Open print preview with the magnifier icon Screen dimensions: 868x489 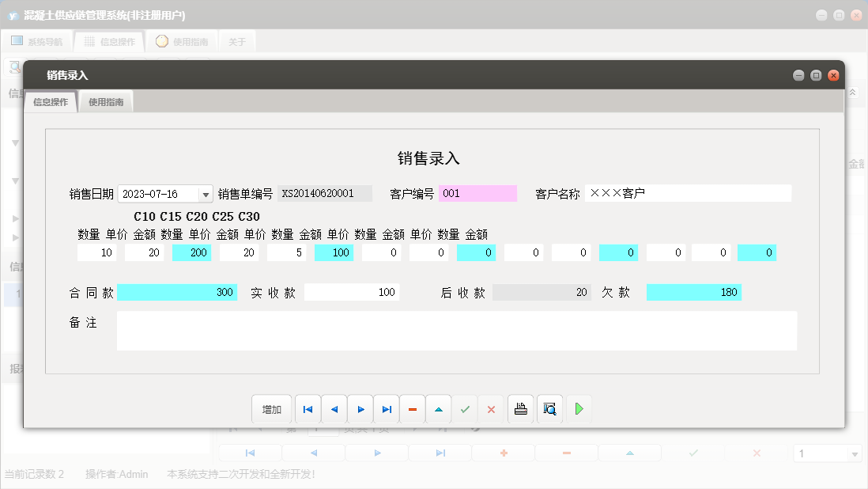click(x=549, y=409)
